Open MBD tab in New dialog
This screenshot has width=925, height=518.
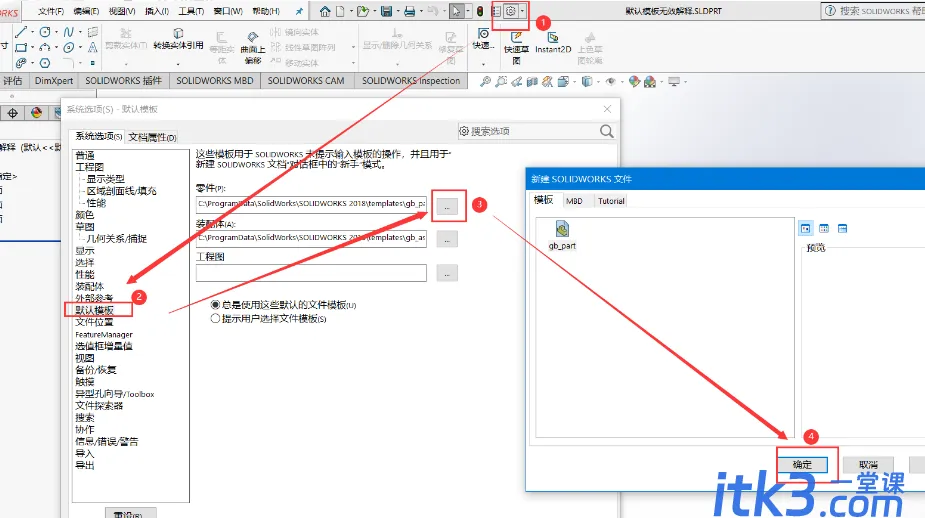pos(574,201)
